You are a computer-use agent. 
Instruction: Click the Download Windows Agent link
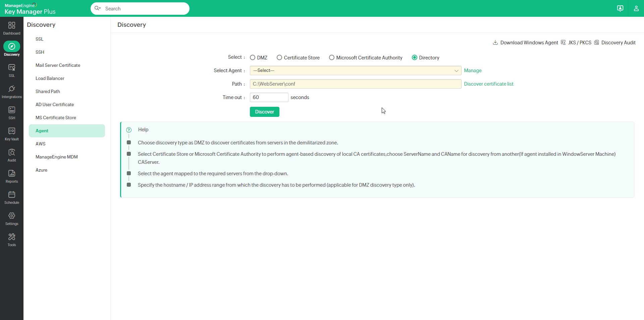point(528,43)
